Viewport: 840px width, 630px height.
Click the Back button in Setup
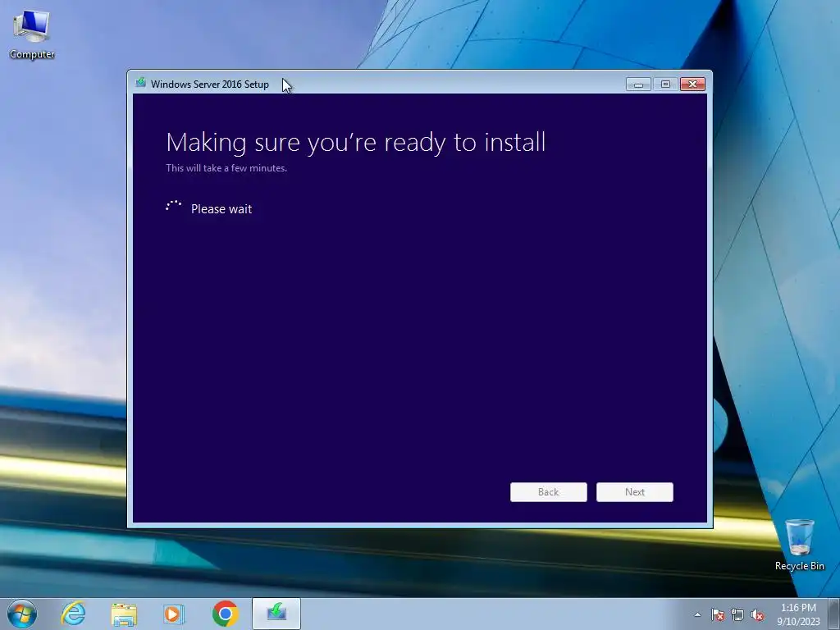[548, 492]
